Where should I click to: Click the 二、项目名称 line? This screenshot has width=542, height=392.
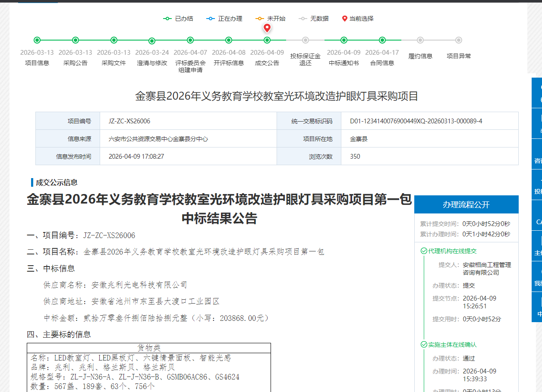pos(176,252)
